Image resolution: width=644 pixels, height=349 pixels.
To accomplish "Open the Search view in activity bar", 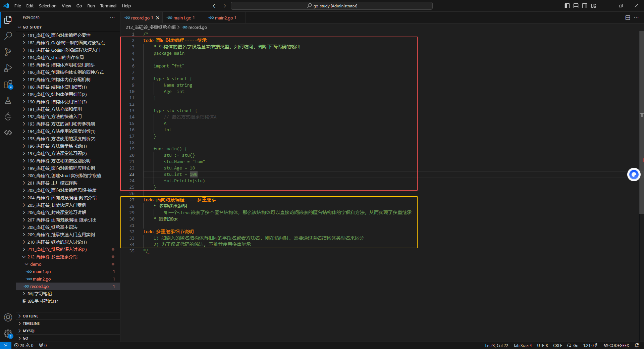I will (x=8, y=36).
